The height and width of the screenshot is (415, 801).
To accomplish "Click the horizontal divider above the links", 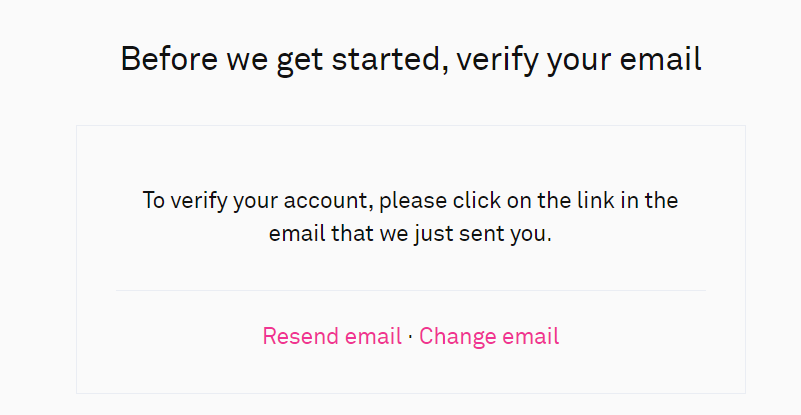I will [x=410, y=291].
